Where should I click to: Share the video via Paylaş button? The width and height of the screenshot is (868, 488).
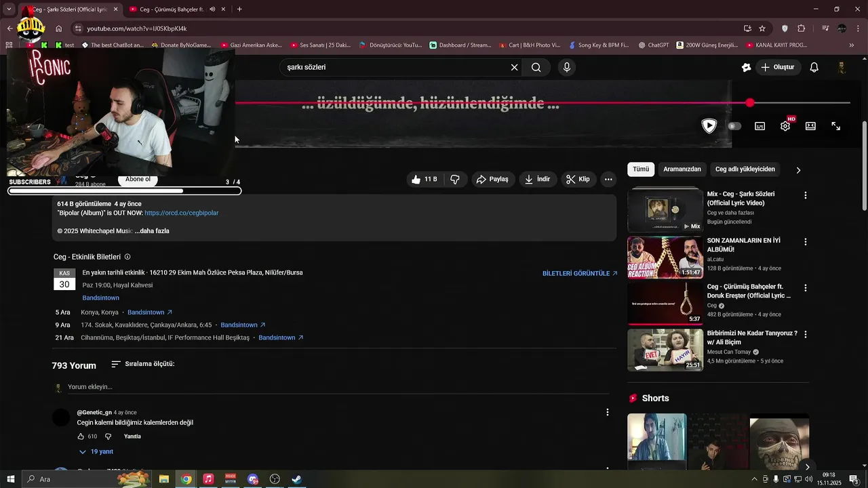point(492,179)
